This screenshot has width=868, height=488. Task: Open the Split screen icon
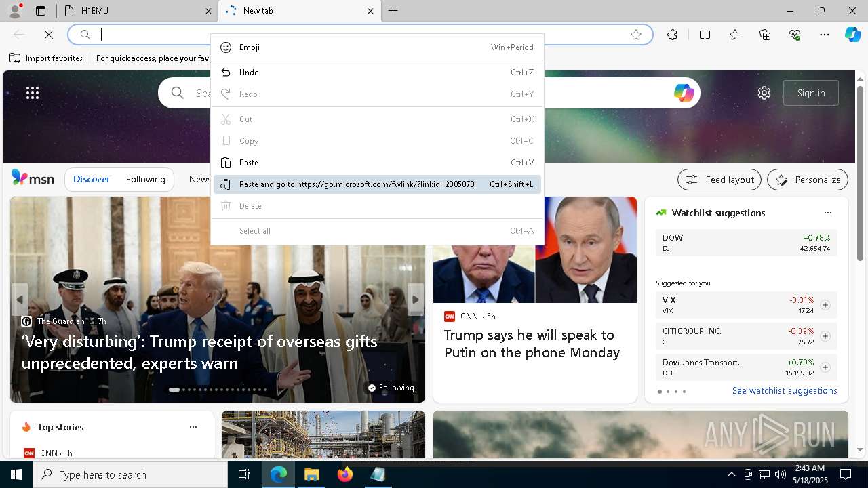coord(705,35)
